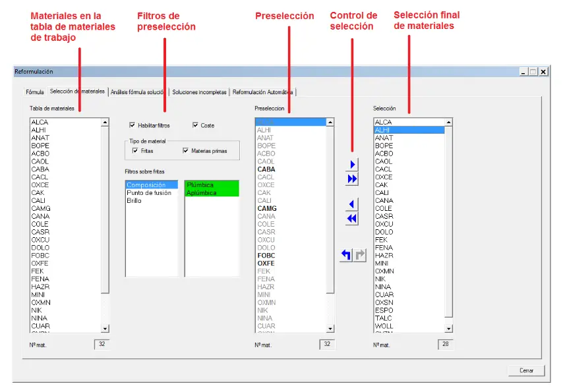
Task: Open the Soluciones incompletas tab
Action: point(199,92)
